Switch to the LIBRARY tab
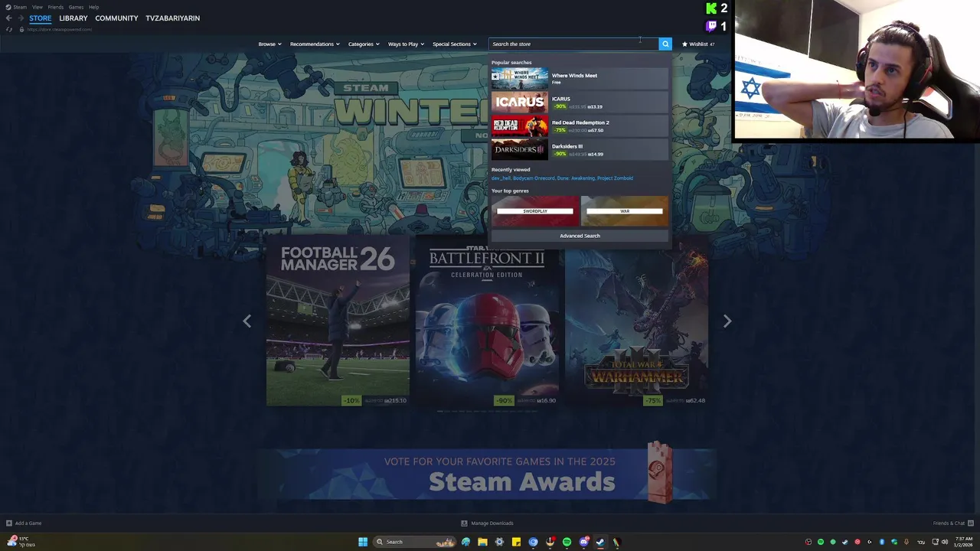The image size is (980, 551). (x=73, y=18)
